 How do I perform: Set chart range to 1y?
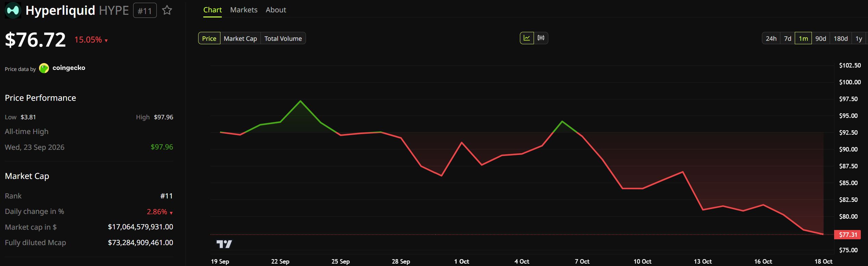(x=859, y=38)
